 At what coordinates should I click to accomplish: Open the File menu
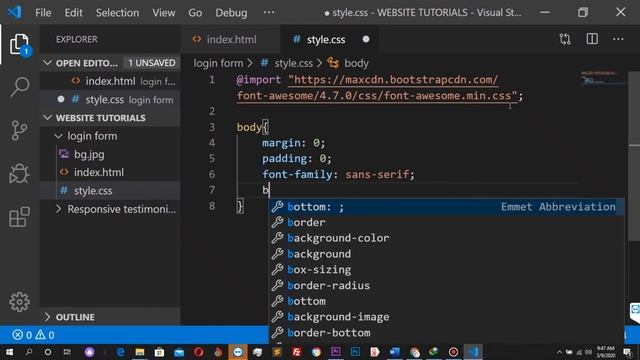click(x=43, y=13)
